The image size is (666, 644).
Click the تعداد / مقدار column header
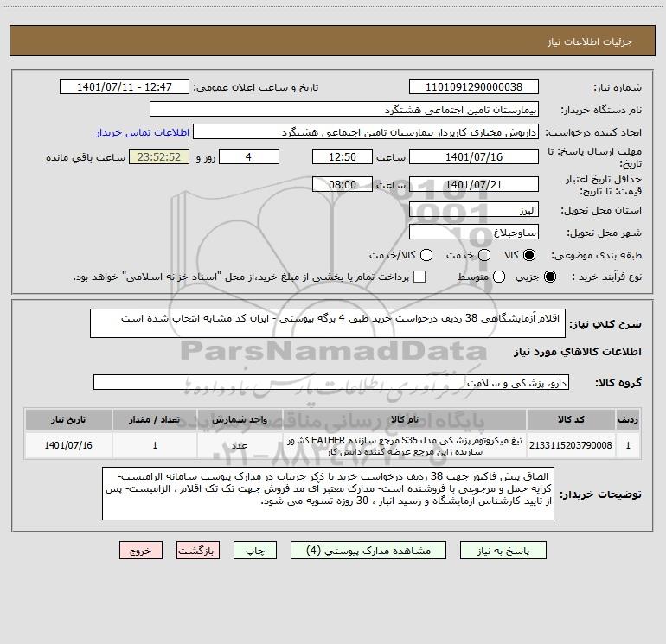click(155, 419)
